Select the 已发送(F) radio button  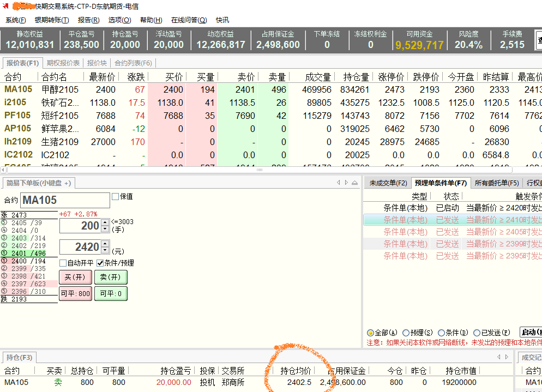click(x=477, y=333)
